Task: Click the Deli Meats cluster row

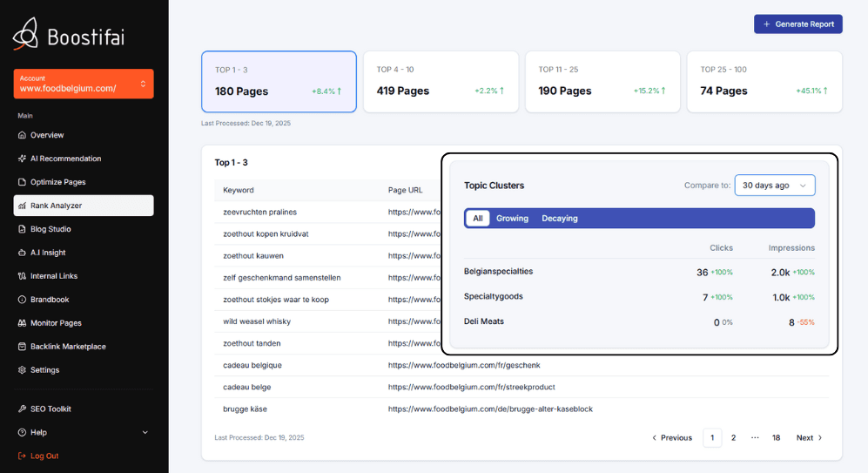Action: point(639,321)
